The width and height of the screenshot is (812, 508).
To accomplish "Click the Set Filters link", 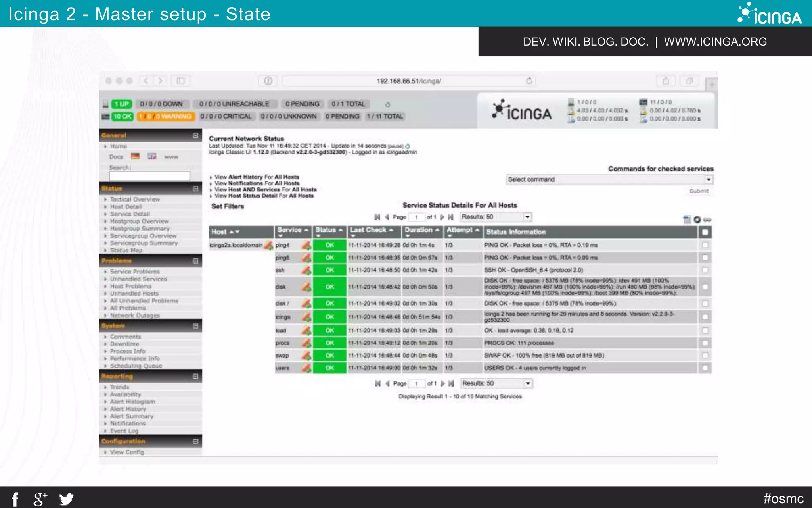I will 228,206.
